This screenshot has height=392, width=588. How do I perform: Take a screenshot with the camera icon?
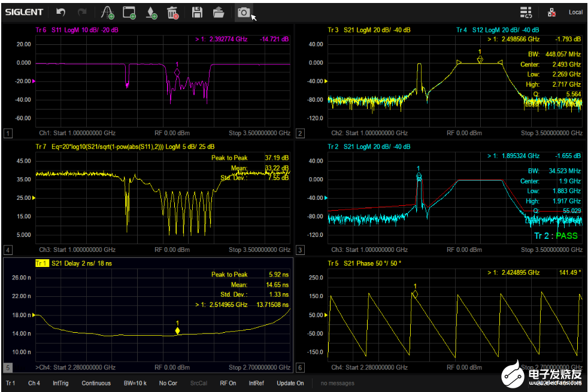click(x=243, y=13)
